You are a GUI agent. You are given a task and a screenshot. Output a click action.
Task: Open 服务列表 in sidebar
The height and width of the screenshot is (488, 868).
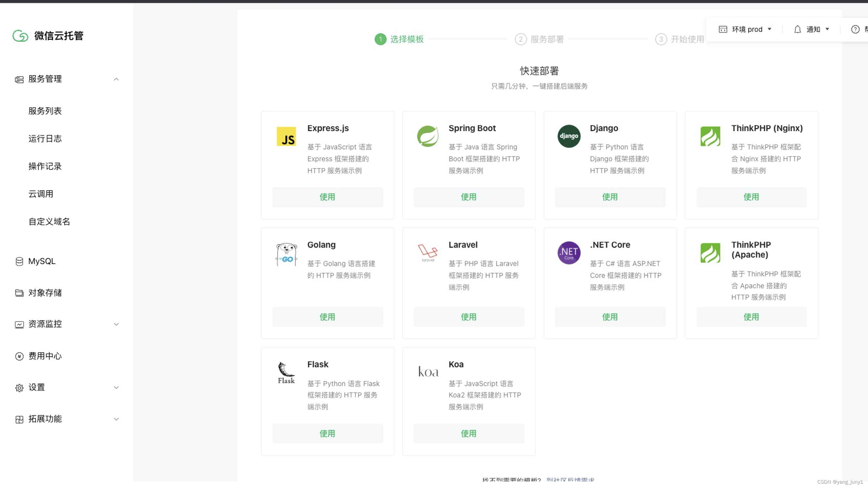(x=45, y=110)
